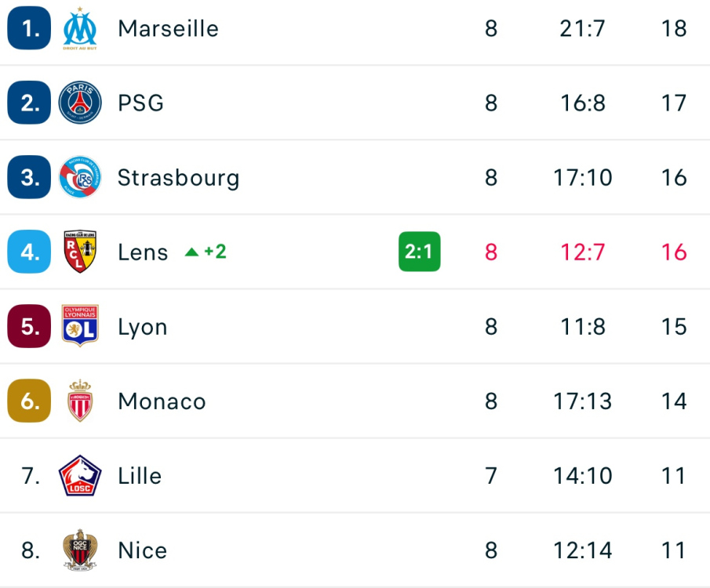Click the Lens club crest

coord(80,252)
